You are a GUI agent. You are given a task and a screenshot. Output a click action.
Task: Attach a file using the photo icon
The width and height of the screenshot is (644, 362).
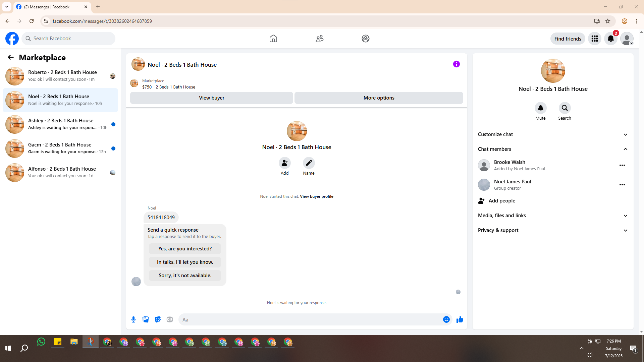146,319
